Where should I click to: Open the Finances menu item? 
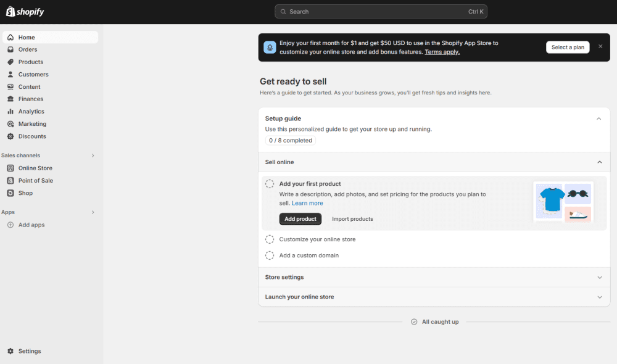coord(31,99)
